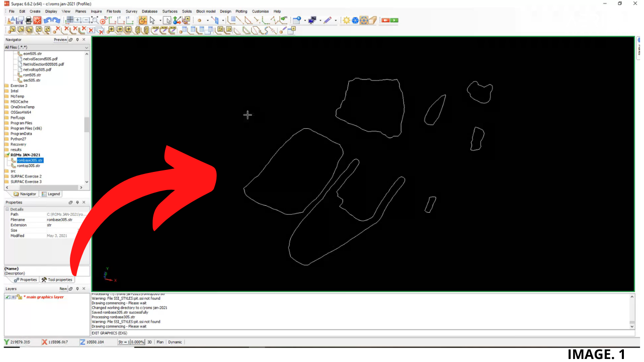Open the All Files filter dropdown

pyautogui.click(x=87, y=47)
